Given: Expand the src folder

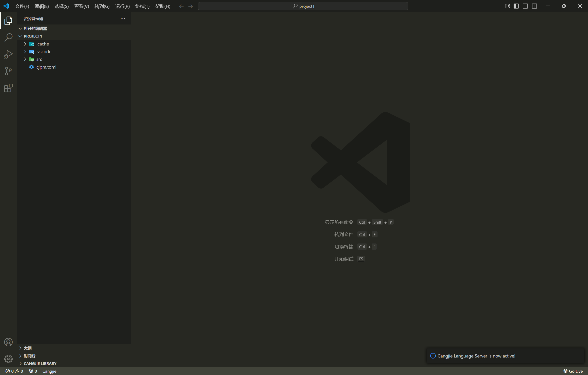Looking at the screenshot, I should coord(39,59).
